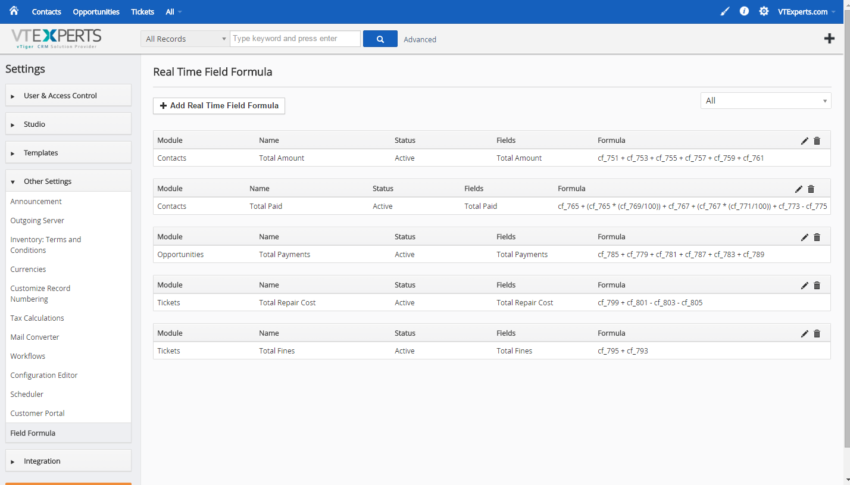Open the All Records search dropdown

click(x=184, y=39)
